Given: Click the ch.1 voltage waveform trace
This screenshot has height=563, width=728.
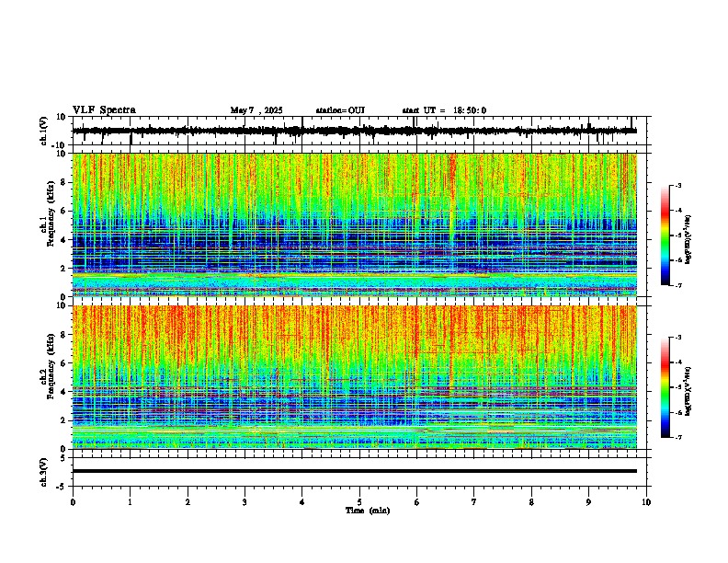Looking at the screenshot, I should pyautogui.click(x=354, y=131).
